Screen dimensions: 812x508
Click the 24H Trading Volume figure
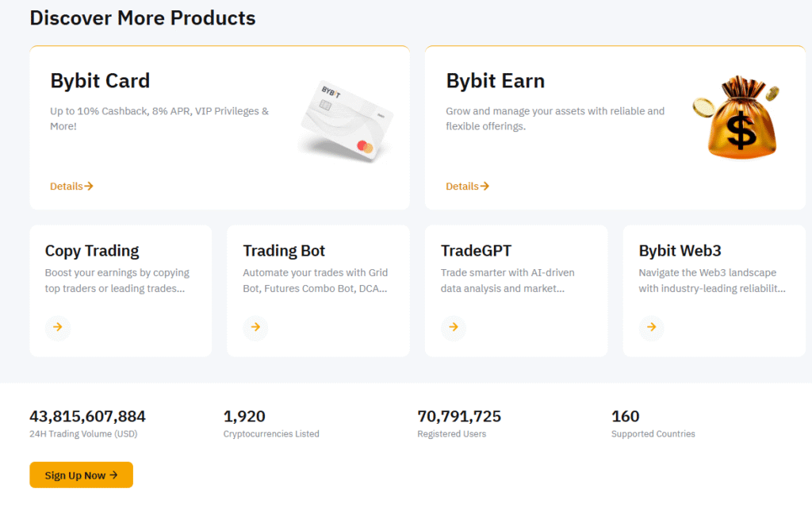(x=87, y=415)
